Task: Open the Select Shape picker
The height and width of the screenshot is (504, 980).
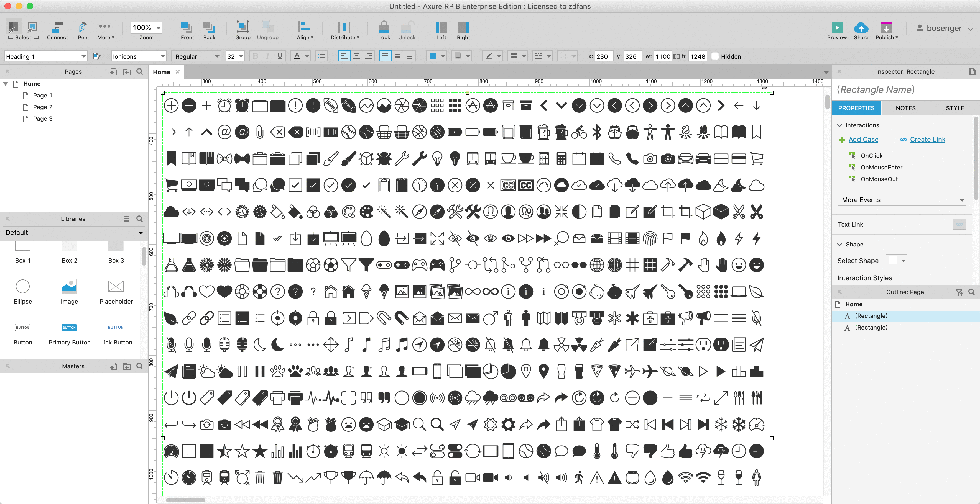Action: [x=896, y=260]
